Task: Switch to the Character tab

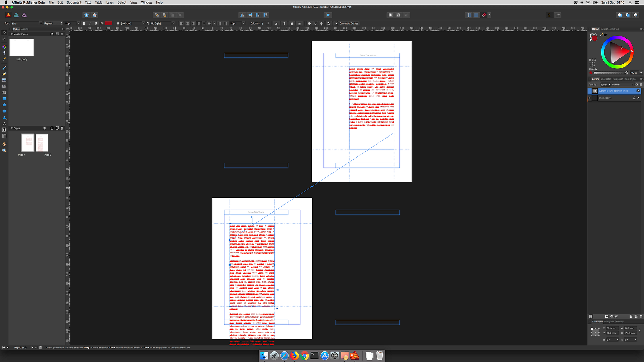Action: pyautogui.click(x=606, y=79)
